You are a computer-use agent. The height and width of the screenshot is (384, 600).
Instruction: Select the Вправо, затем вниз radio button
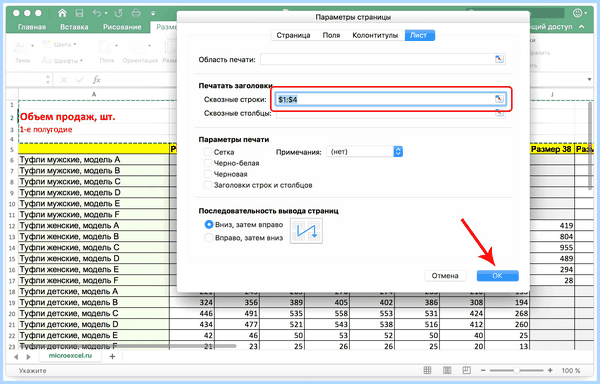[x=209, y=238]
